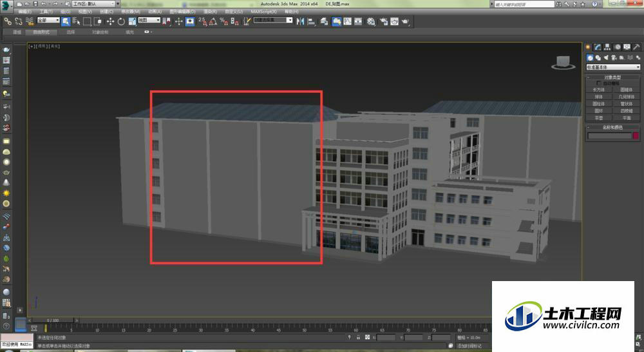Click the Unlink Selection tool

click(19, 21)
